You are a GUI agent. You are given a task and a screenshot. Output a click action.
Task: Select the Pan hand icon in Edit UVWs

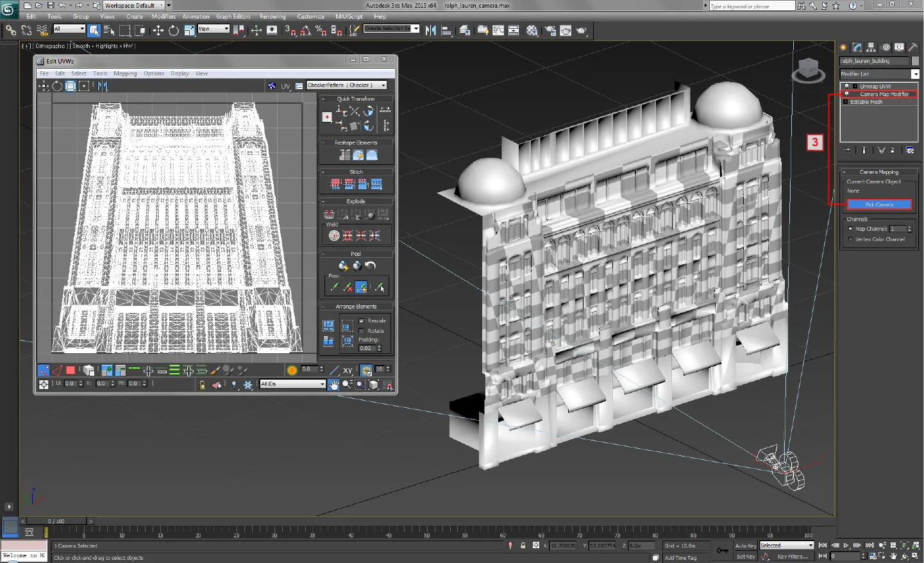pos(333,385)
